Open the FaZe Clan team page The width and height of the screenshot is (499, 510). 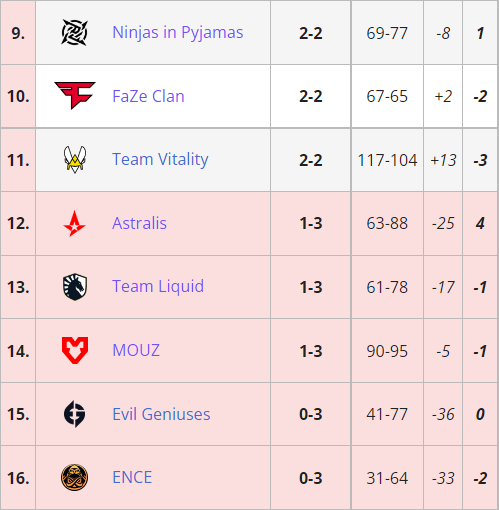click(148, 96)
